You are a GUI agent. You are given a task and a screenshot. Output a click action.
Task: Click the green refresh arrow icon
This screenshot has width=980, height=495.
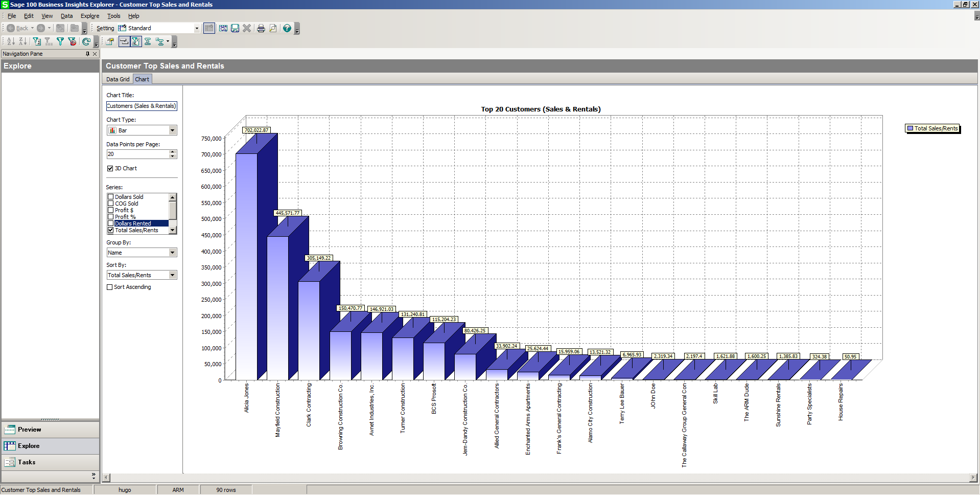pos(86,41)
